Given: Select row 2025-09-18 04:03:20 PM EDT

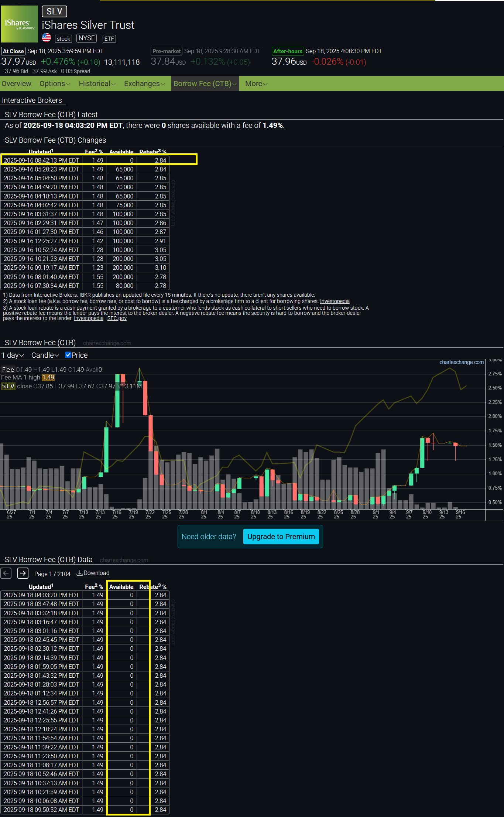Looking at the screenshot, I should click(x=85, y=595).
